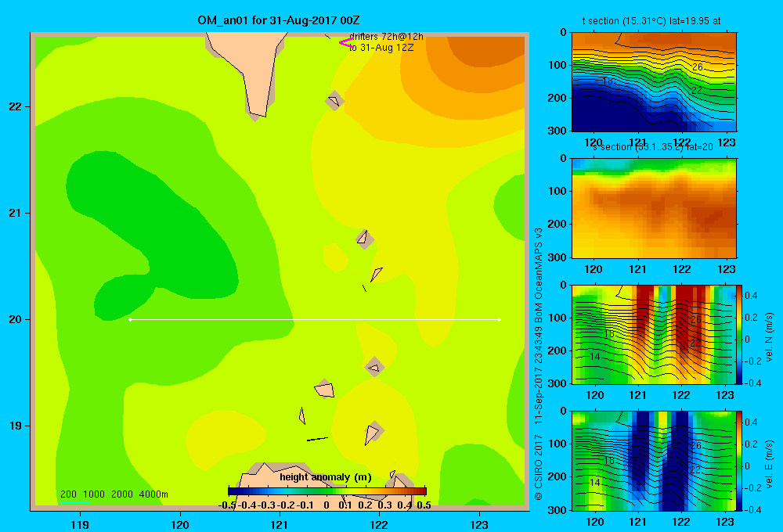Select the white section line at latitude 20
The height and width of the screenshot is (532, 783).
(315, 319)
